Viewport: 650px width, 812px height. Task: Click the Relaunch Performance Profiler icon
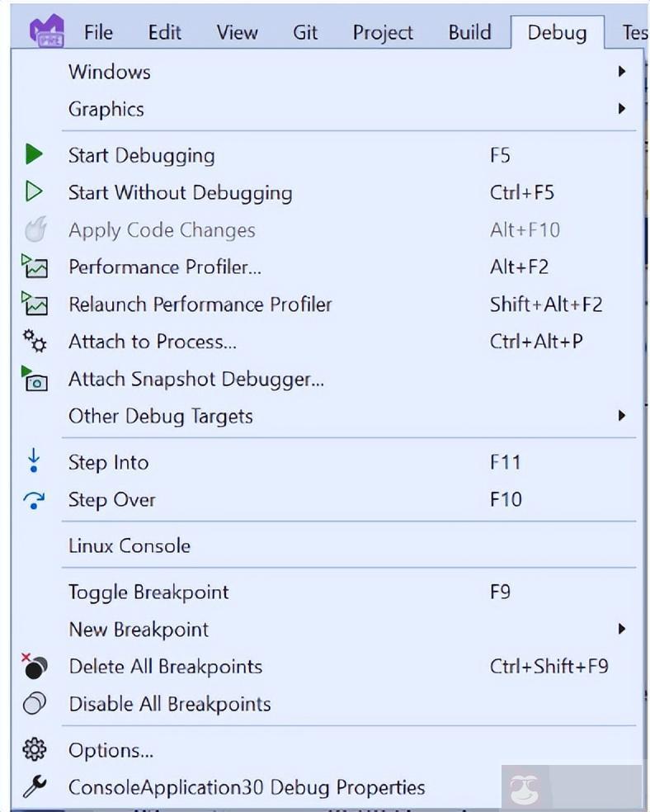[34, 304]
